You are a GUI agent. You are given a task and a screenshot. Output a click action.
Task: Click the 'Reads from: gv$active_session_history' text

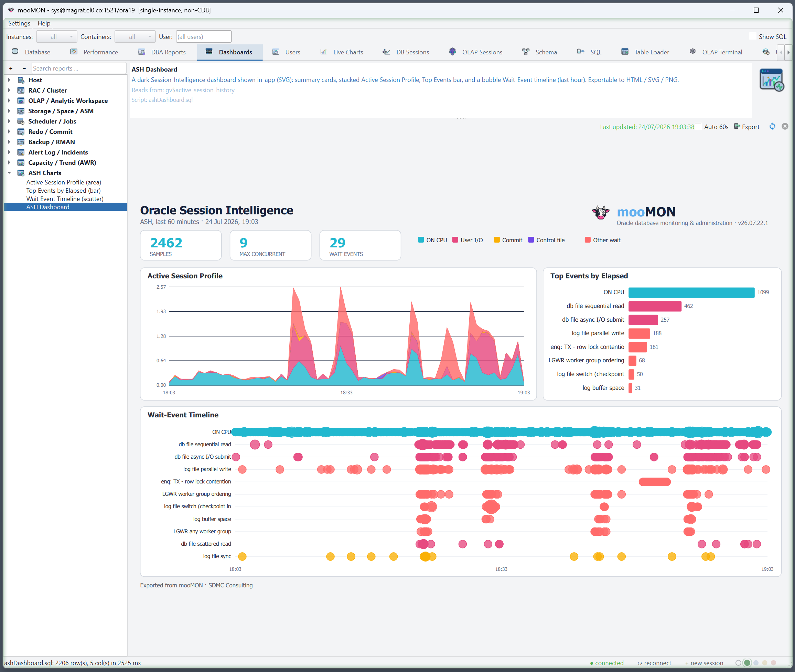[183, 90]
